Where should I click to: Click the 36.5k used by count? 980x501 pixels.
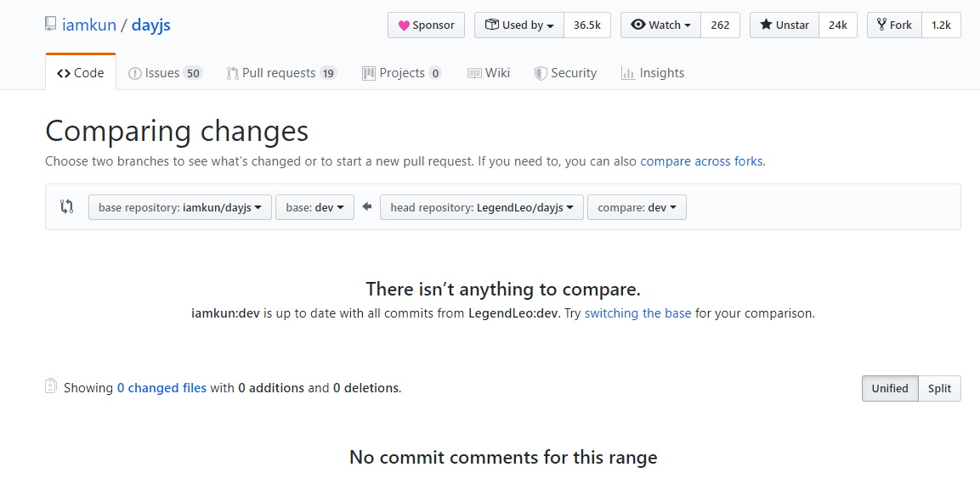pos(586,25)
